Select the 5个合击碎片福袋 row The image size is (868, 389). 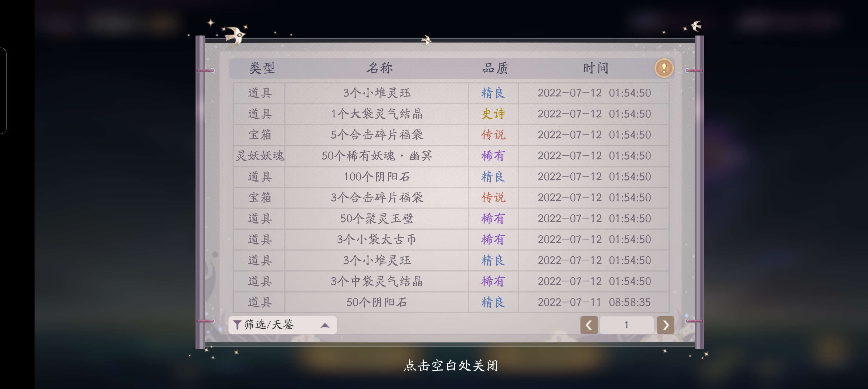click(x=451, y=135)
